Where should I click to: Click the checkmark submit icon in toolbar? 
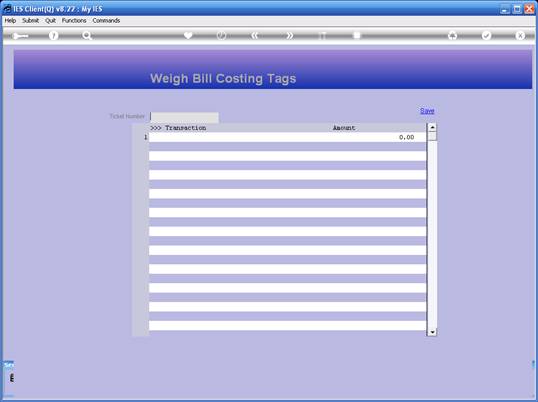click(487, 35)
